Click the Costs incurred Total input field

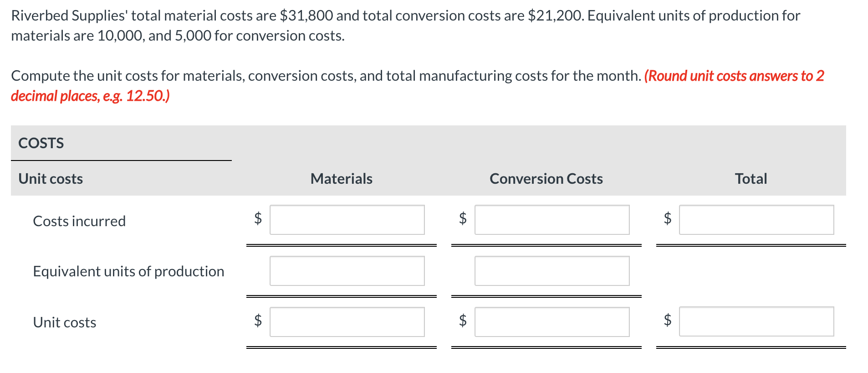(x=756, y=220)
